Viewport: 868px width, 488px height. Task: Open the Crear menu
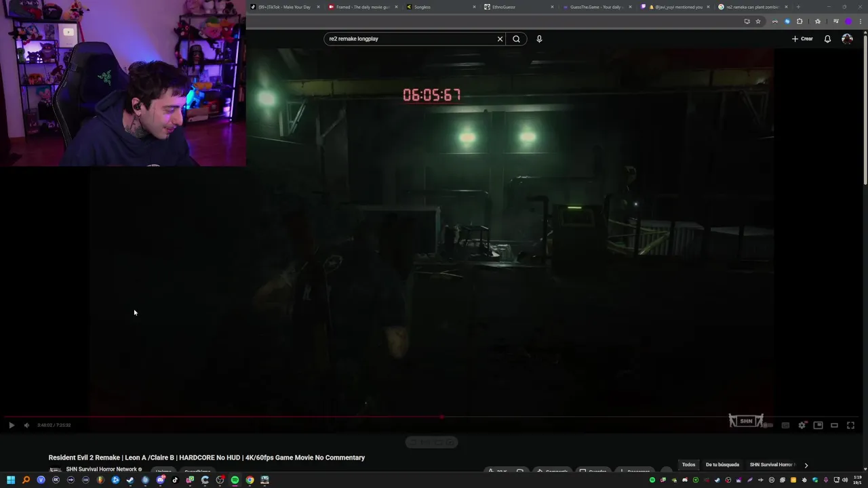(x=802, y=39)
